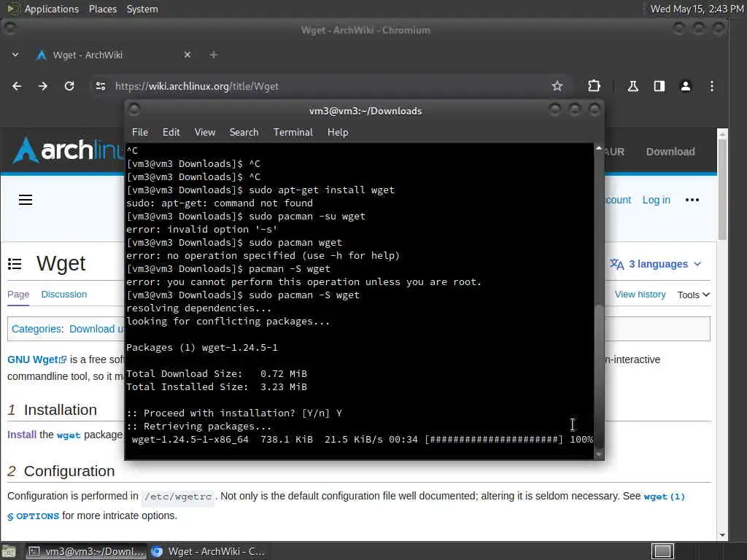Switch to the Discussion tab
This screenshot has height=560, width=747.
64,295
